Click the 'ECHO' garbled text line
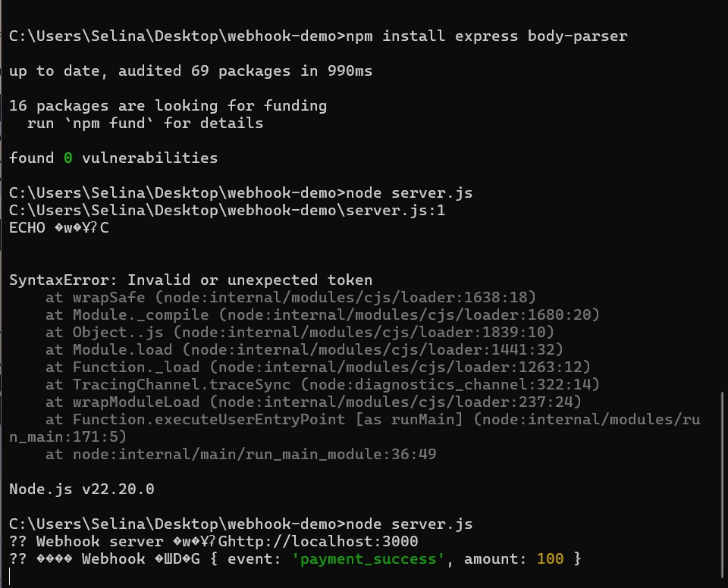This screenshot has height=588, width=728. pos(59,228)
